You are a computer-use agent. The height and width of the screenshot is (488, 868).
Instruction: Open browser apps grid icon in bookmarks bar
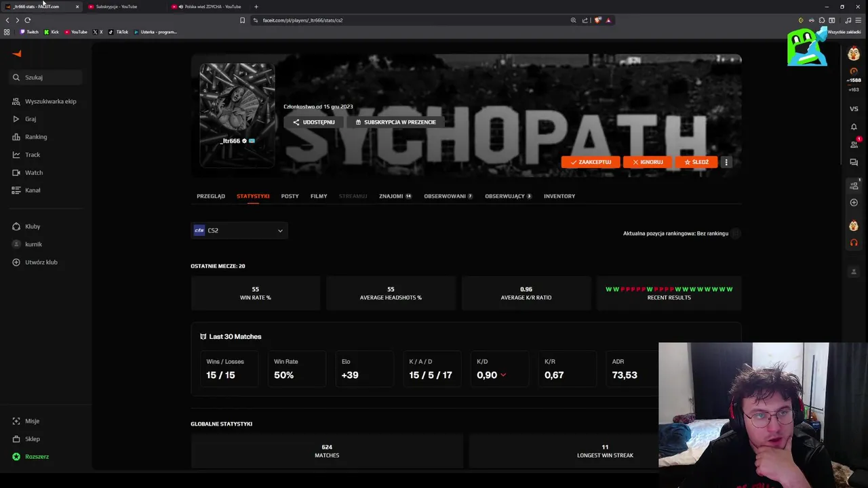[x=7, y=32]
